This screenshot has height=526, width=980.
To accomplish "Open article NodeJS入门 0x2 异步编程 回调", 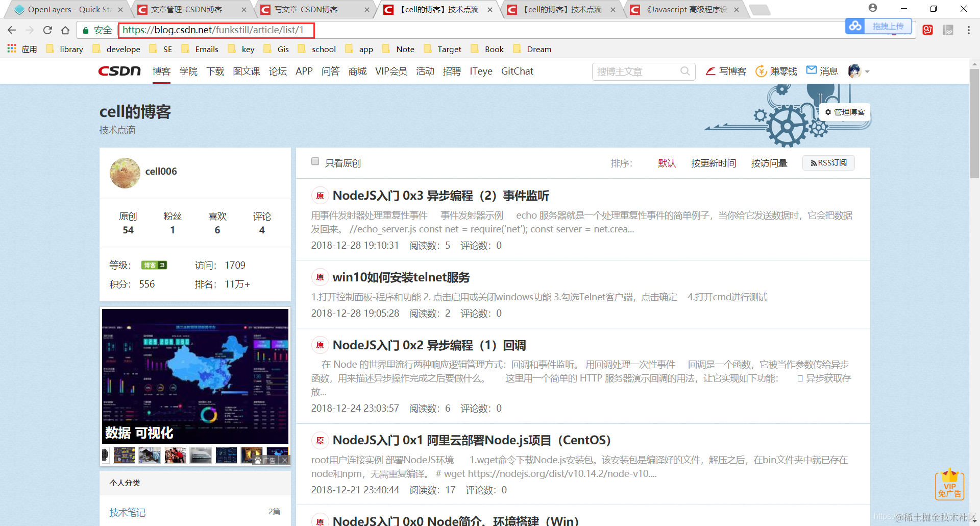I will [429, 345].
